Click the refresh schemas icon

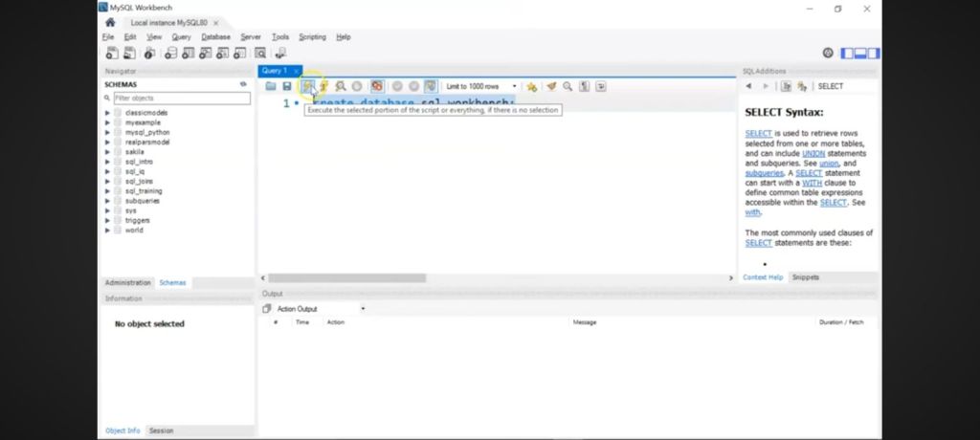[243, 84]
